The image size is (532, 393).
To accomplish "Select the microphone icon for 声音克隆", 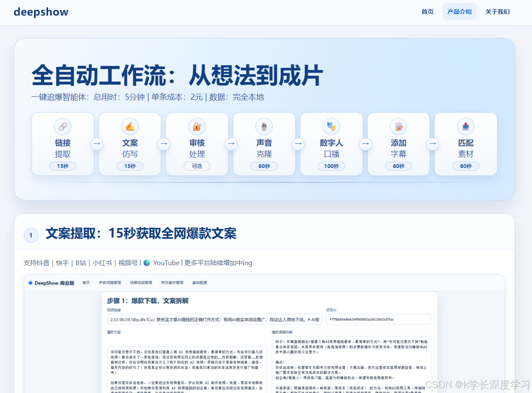I will (264, 126).
